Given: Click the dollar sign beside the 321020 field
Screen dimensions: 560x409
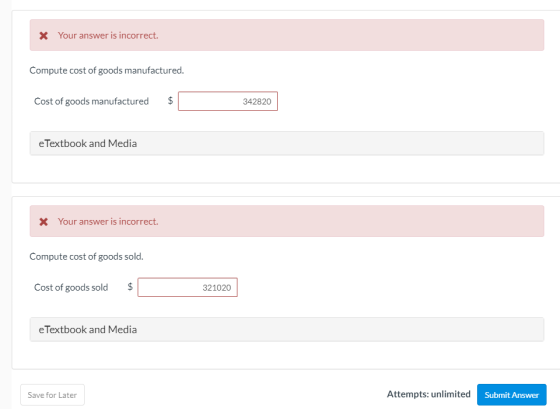Looking at the screenshot, I should click(x=130, y=286).
